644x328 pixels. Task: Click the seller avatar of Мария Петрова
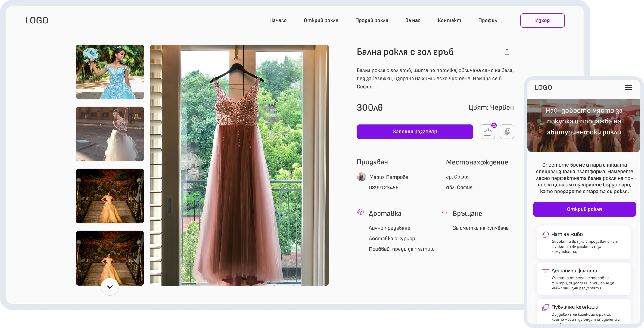click(361, 177)
